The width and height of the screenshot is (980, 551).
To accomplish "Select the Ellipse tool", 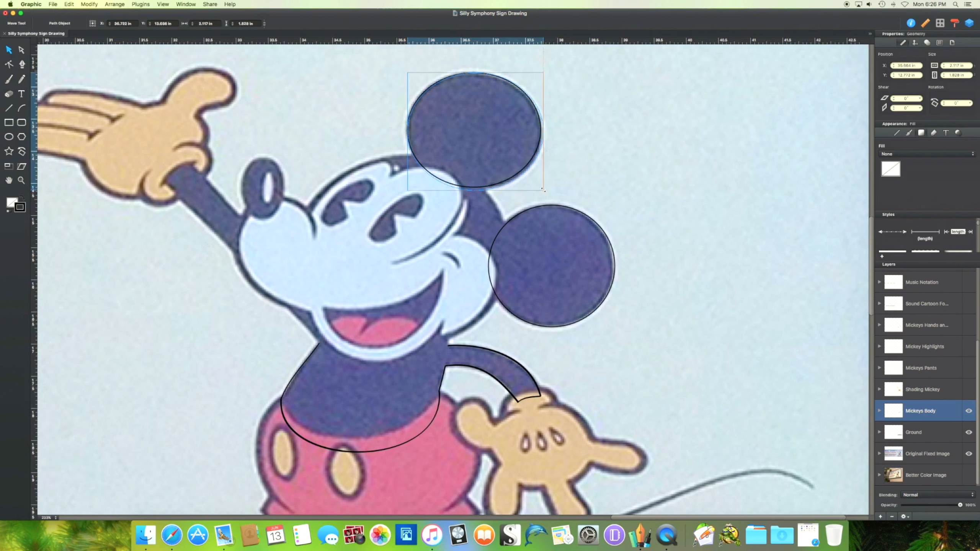I will click(x=9, y=137).
